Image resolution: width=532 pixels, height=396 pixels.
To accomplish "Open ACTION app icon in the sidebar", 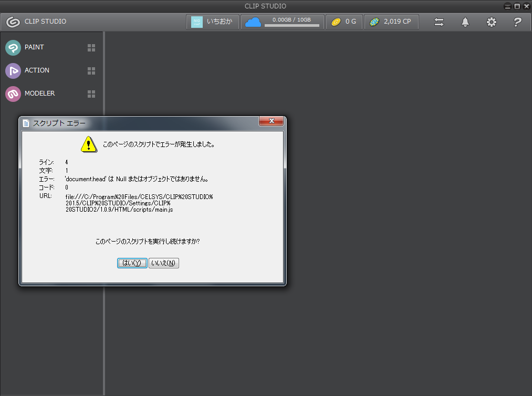I will click(13, 70).
